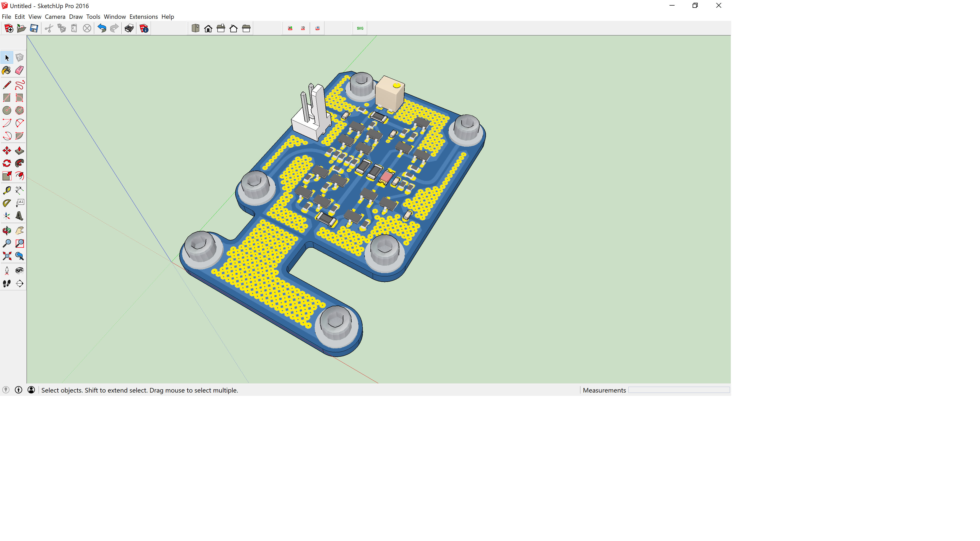The height and width of the screenshot is (541, 980).
Task: Choose the Zoom magnifier tool
Action: [7, 243]
